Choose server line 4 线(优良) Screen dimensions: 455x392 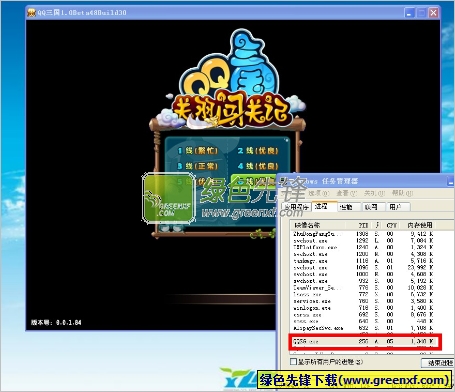pos(258,166)
